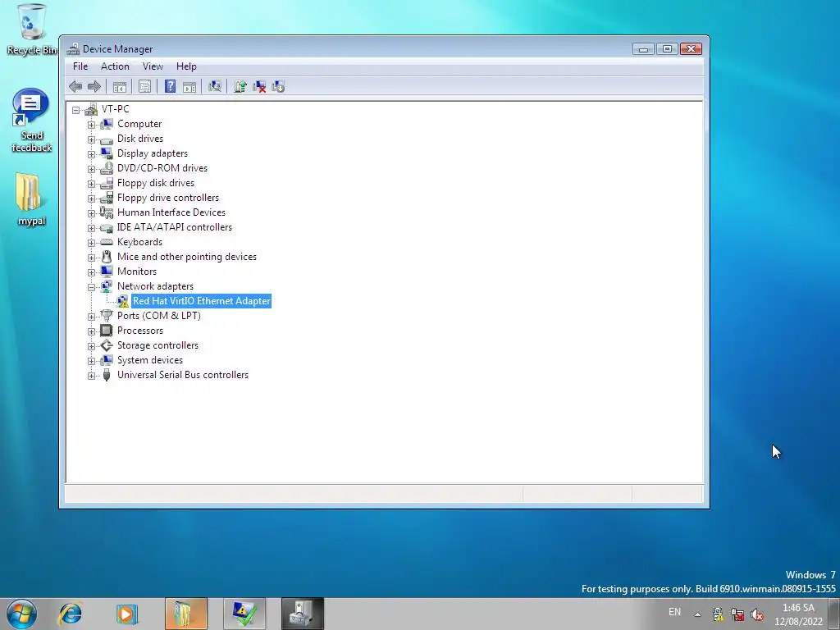Open the File menu
Screen dimensions: 840x630
click(x=80, y=66)
